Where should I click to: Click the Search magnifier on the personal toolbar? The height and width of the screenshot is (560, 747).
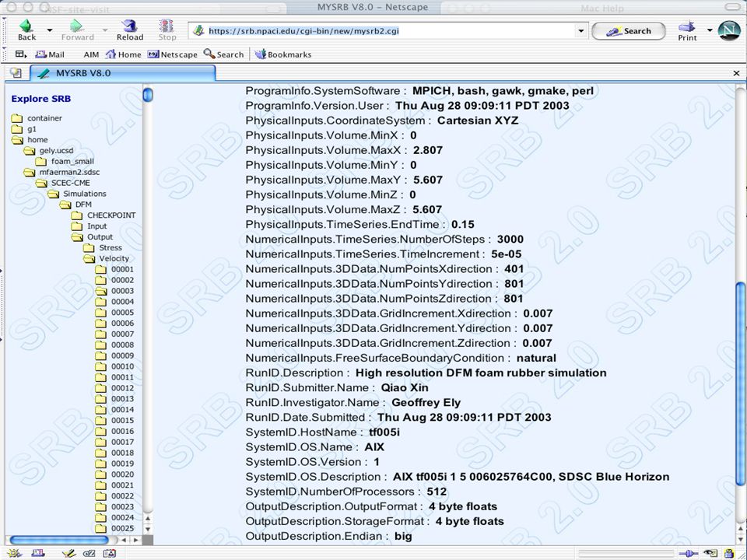(223, 54)
